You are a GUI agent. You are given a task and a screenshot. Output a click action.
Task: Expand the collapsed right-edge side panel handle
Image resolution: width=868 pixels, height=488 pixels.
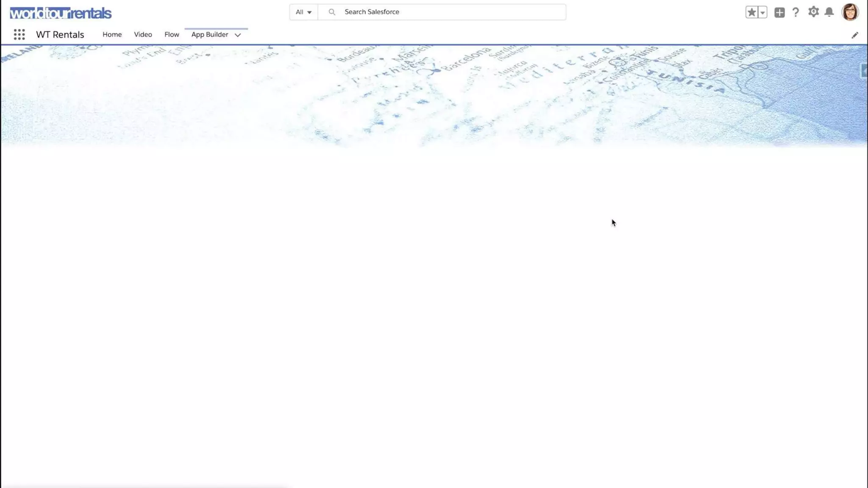pyautogui.click(x=864, y=71)
